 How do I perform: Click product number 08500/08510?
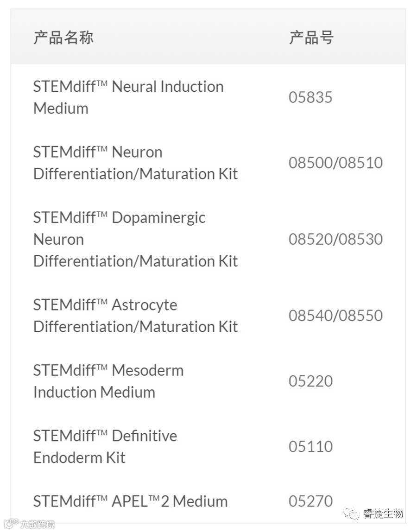335,163
